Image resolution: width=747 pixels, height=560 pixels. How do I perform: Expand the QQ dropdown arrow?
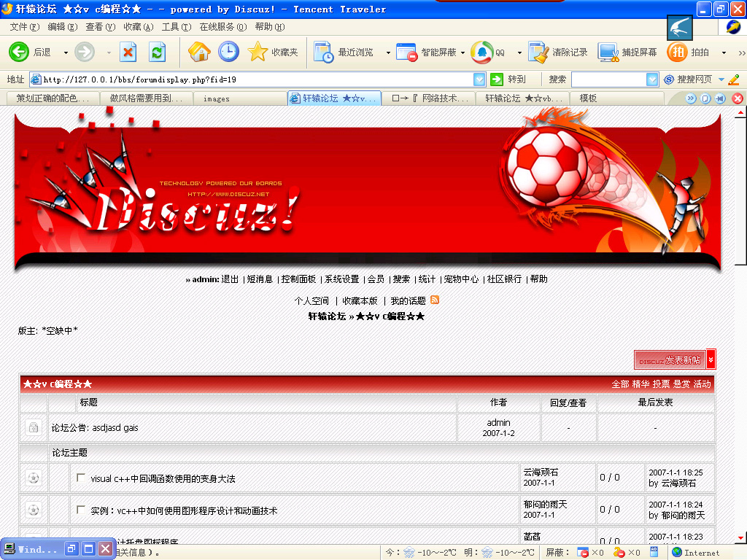tap(519, 52)
